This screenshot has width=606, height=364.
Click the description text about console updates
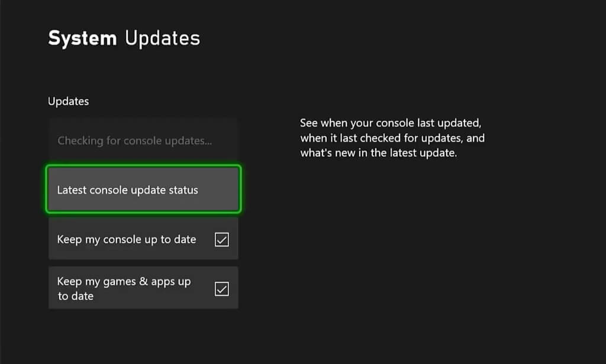click(x=392, y=138)
